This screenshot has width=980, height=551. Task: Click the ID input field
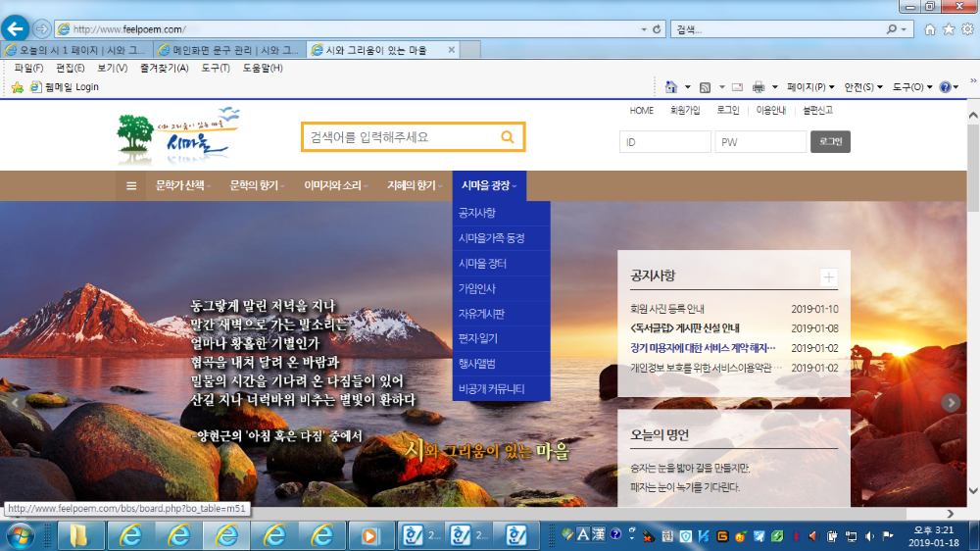pyautogui.click(x=665, y=142)
